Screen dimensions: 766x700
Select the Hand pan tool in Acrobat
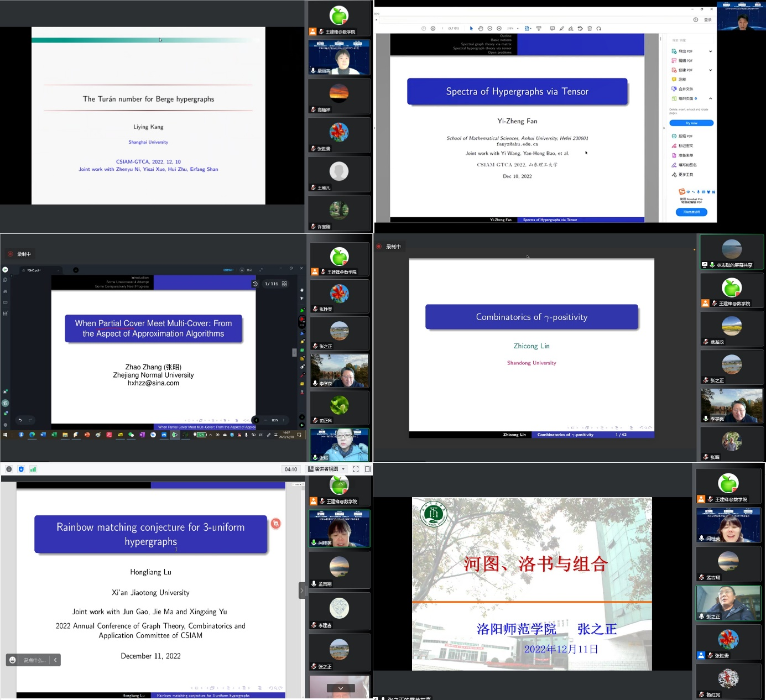point(481,28)
